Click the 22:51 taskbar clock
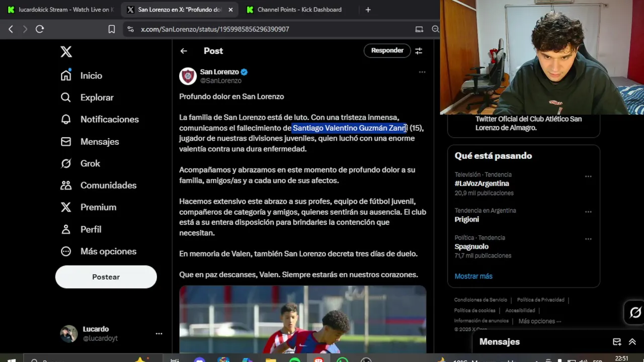644x362 pixels. (622, 358)
